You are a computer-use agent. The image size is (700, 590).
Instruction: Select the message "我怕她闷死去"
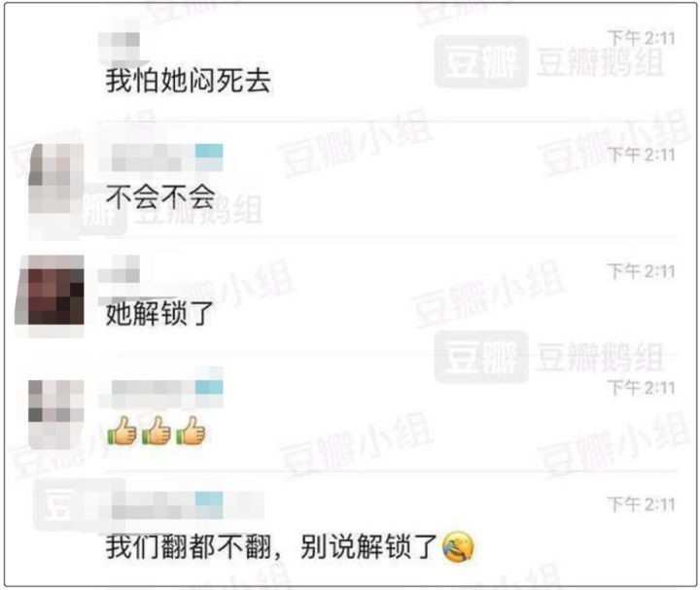coord(188,81)
